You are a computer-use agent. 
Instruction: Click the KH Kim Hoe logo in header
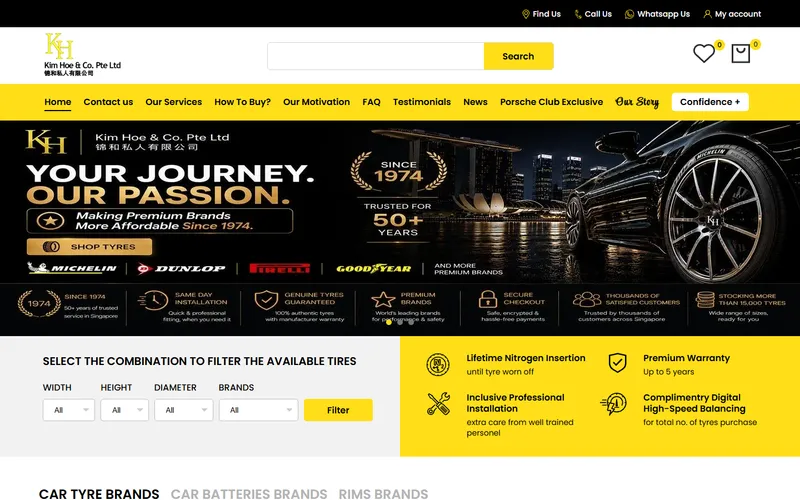82,55
